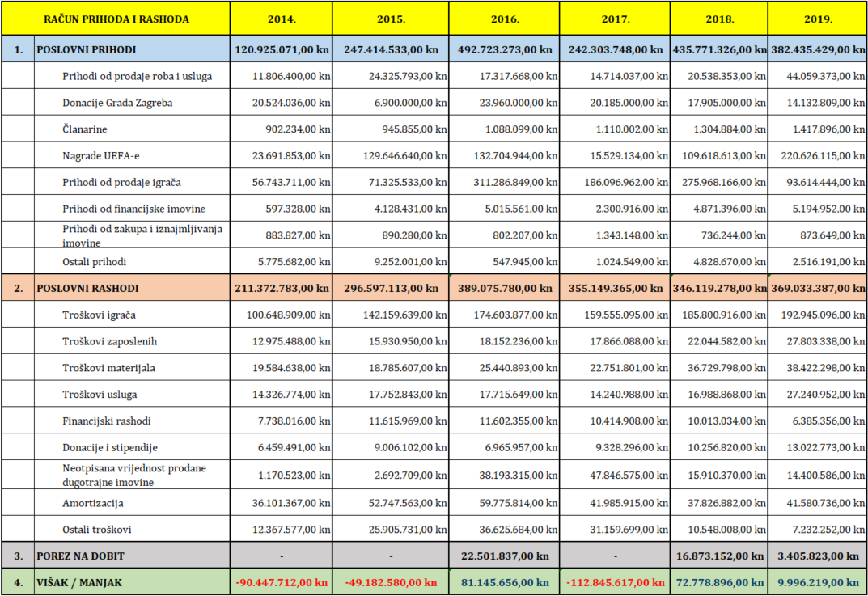Click the 2015. column header
The height and width of the screenshot is (596, 868).
point(391,19)
